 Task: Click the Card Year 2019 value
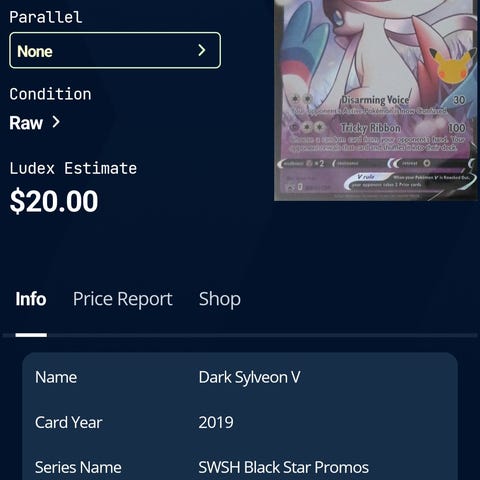pyautogui.click(x=216, y=422)
